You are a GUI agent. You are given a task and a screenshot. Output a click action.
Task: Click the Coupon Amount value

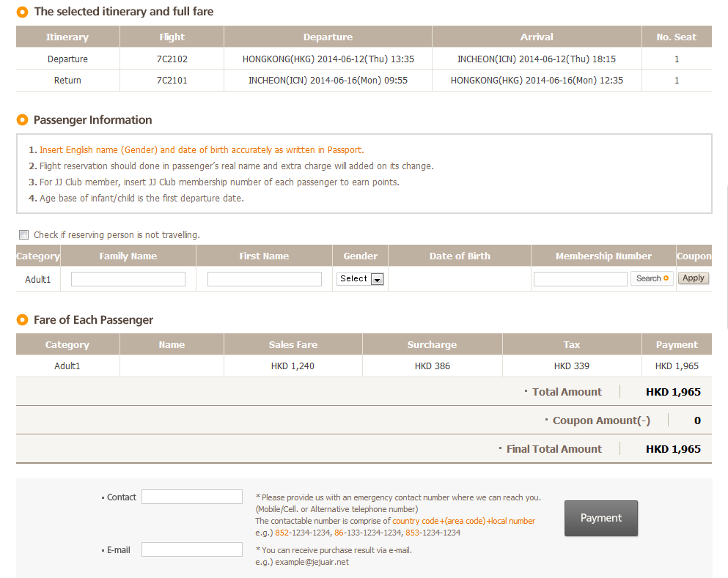click(697, 420)
